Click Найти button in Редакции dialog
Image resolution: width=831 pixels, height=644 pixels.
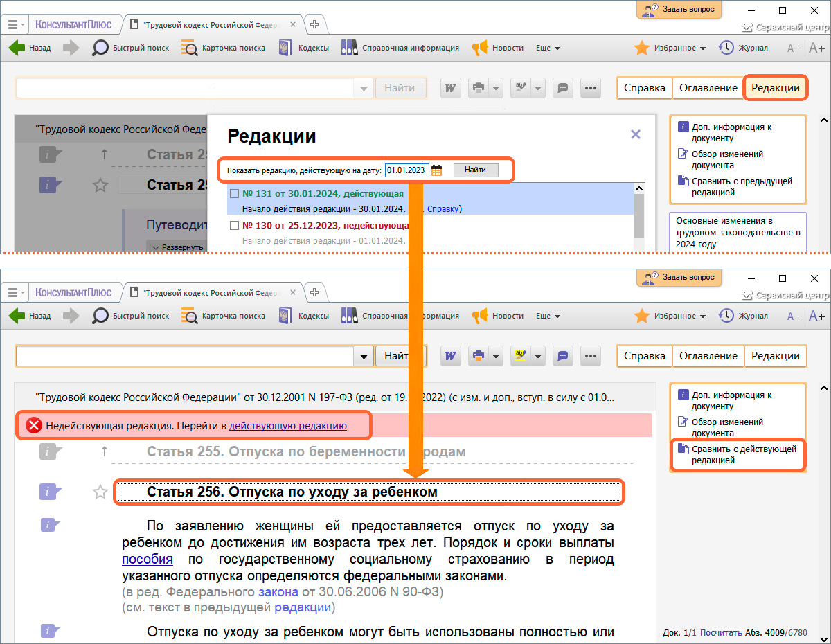point(476,170)
